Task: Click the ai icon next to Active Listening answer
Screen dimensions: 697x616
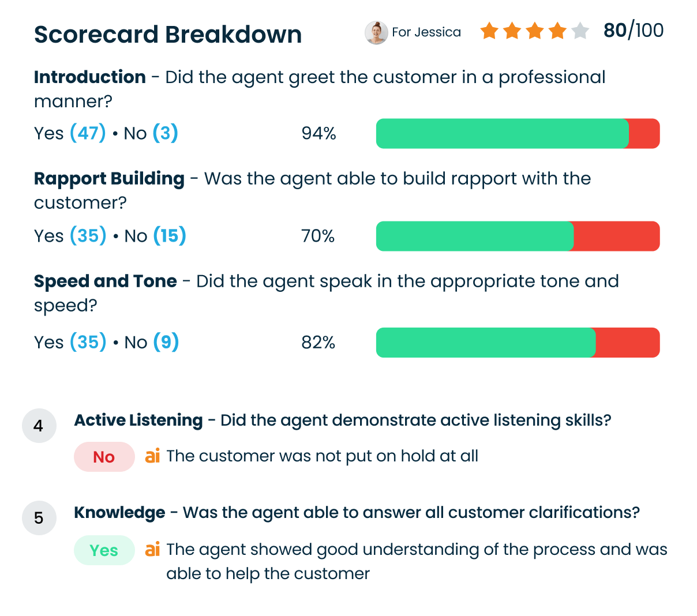Action: (153, 456)
